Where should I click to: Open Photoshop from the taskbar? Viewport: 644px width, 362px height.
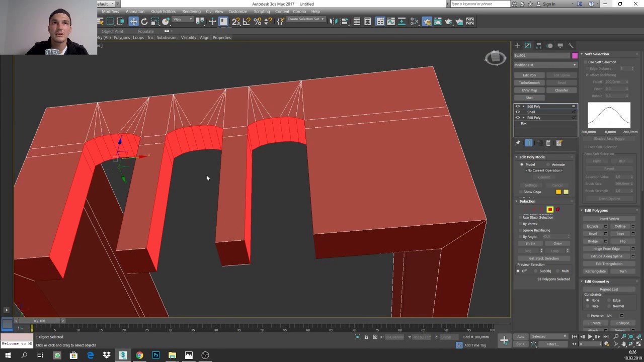pos(156,355)
